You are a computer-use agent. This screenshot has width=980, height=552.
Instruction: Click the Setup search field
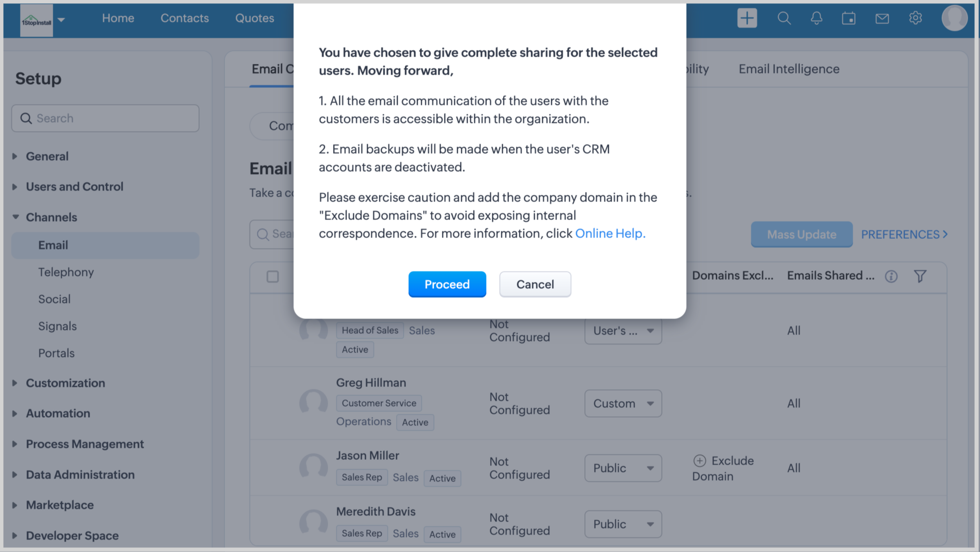tap(106, 118)
